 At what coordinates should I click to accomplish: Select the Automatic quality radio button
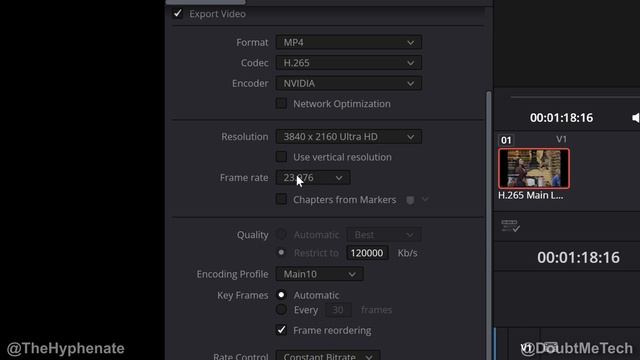[281, 234]
